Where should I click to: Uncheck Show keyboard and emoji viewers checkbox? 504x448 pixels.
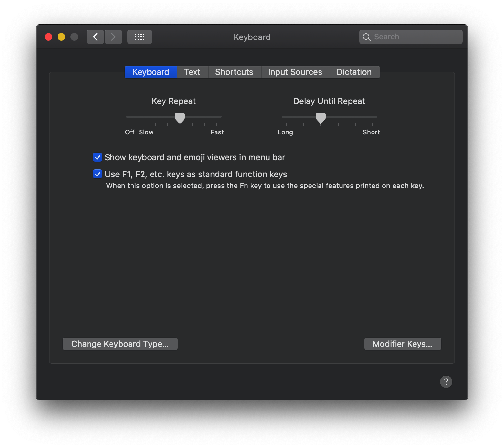pyautogui.click(x=98, y=157)
